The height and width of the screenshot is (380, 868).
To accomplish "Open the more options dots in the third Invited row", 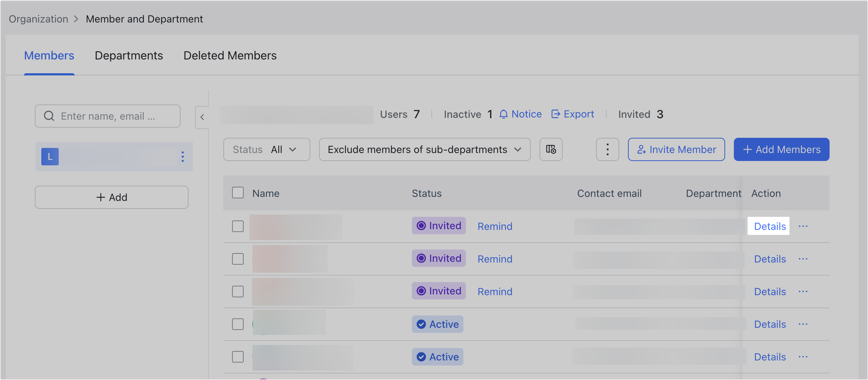I will point(803,292).
